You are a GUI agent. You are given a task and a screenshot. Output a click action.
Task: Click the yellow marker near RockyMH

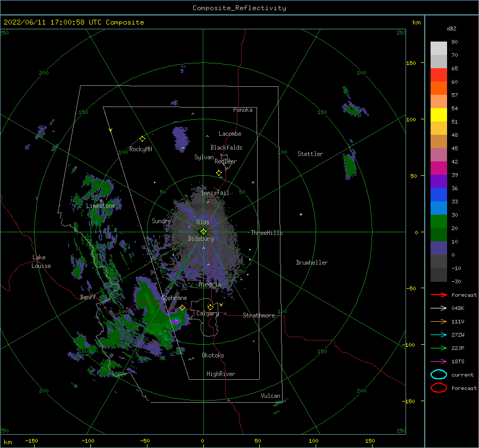[142, 139]
